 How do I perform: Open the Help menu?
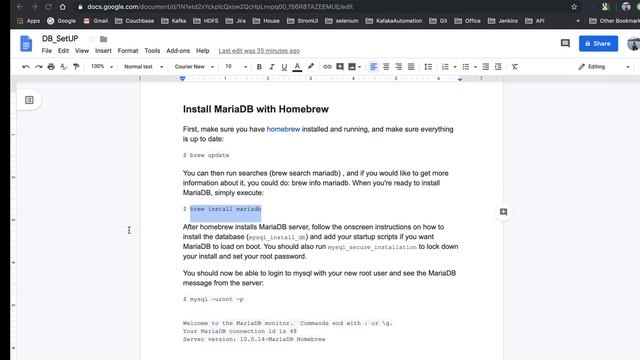coord(202,51)
